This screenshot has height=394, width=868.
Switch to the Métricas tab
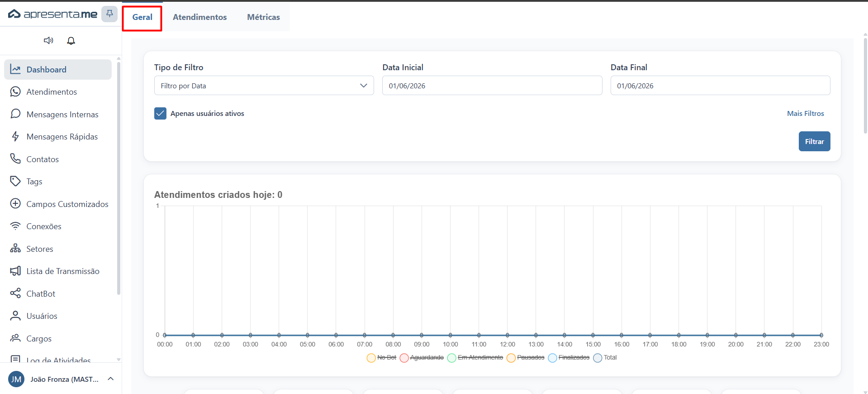click(263, 17)
